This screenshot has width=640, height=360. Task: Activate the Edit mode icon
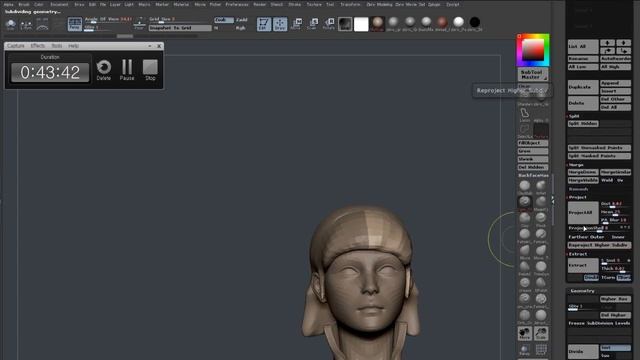[x=264, y=24]
